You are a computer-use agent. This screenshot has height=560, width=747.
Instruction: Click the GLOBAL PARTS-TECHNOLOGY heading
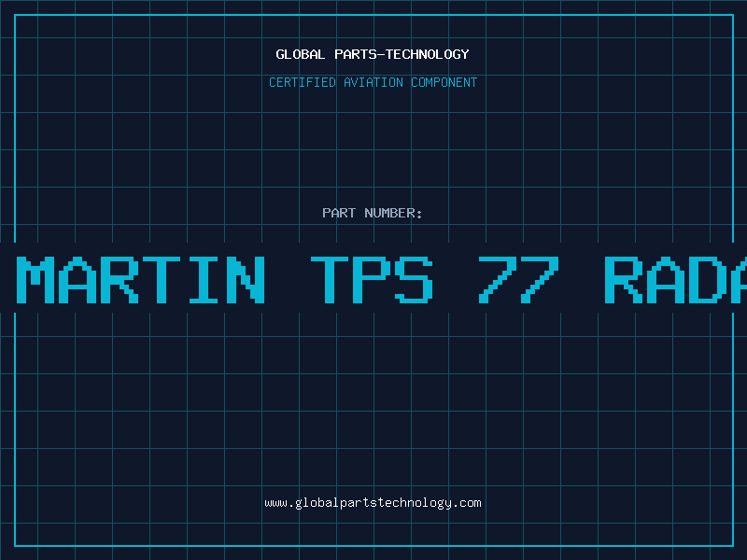coord(373,54)
